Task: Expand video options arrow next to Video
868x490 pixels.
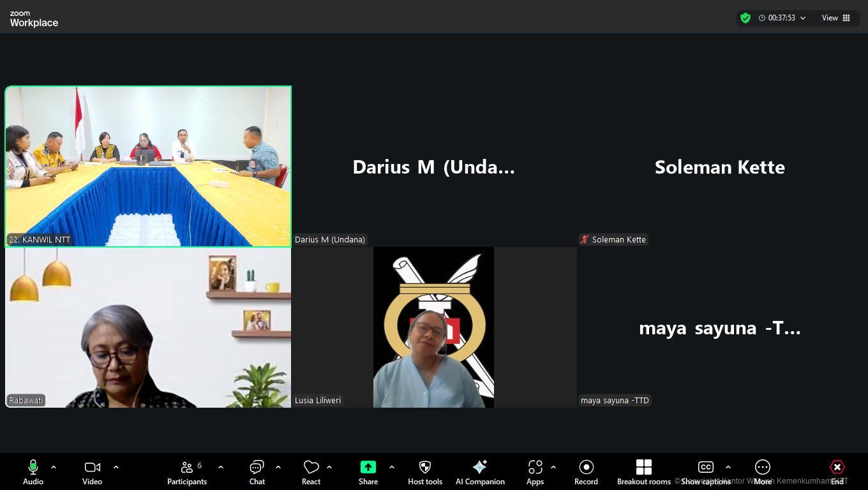Action: click(116, 467)
